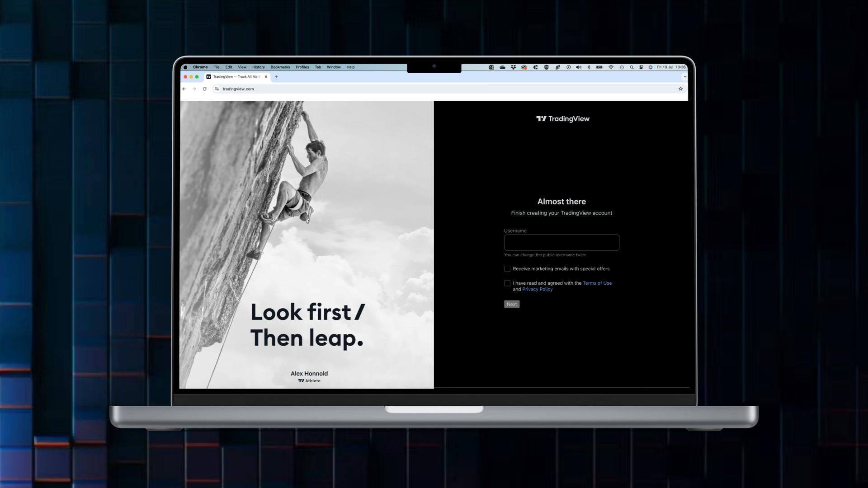This screenshot has width=868, height=488.
Task: Click Chrome's forward navigation arrow
Action: pyautogui.click(x=194, y=89)
